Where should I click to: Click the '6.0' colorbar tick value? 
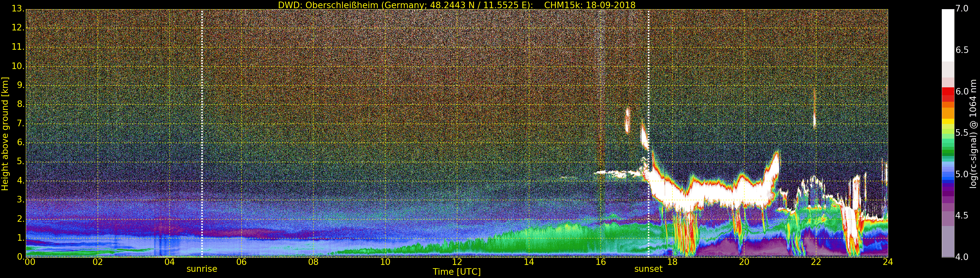tap(962, 91)
